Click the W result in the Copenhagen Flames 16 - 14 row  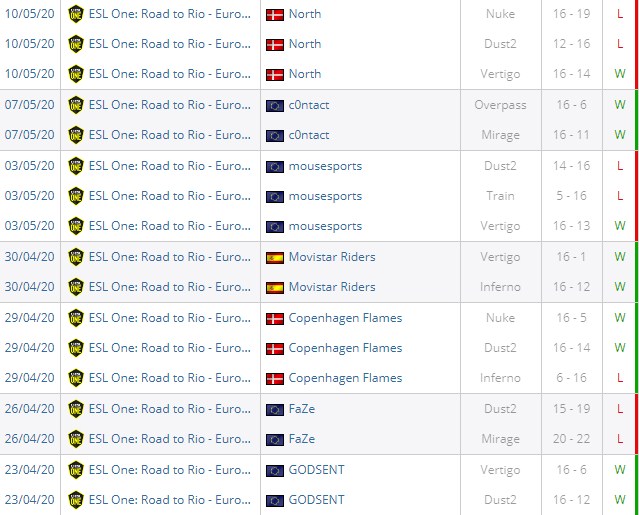[620, 348]
